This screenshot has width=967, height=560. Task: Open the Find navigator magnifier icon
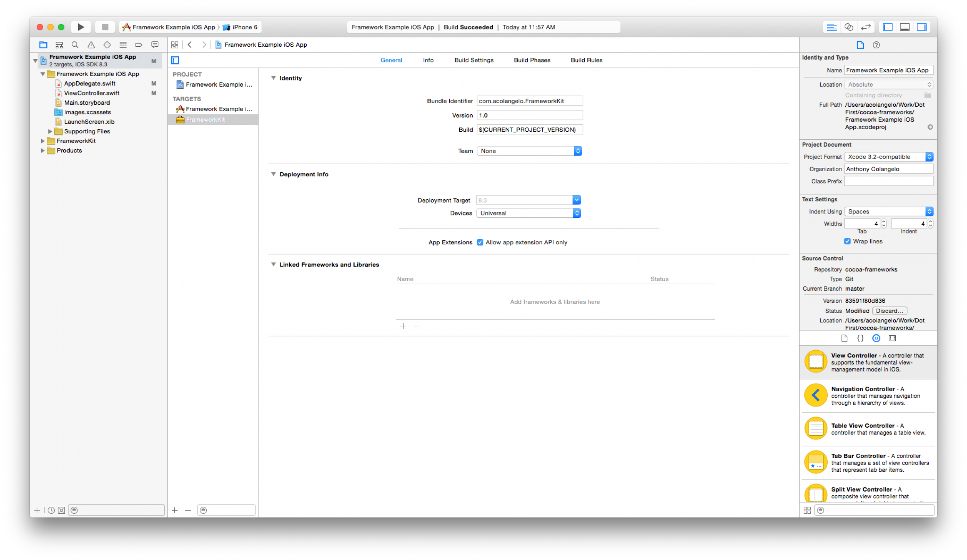coord(75,45)
